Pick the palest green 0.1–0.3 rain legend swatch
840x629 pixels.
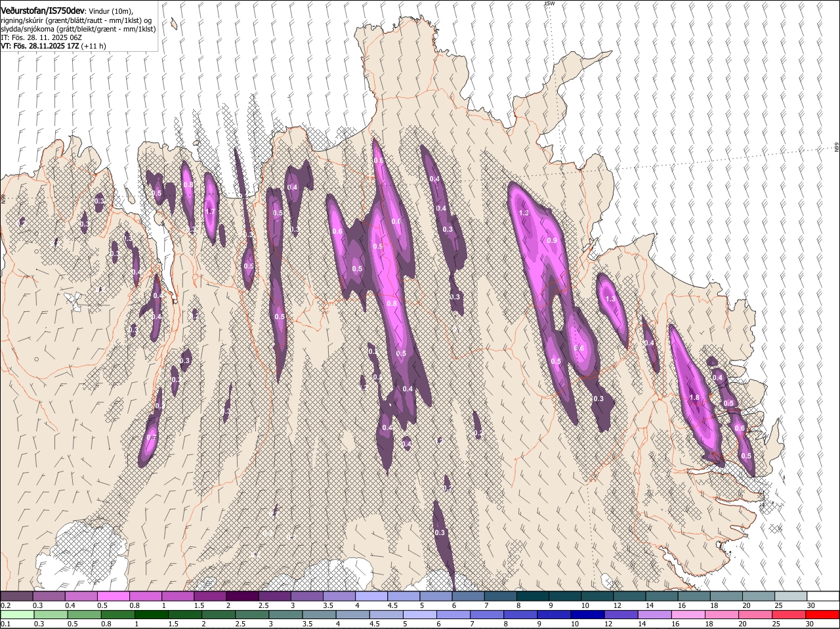16,615
